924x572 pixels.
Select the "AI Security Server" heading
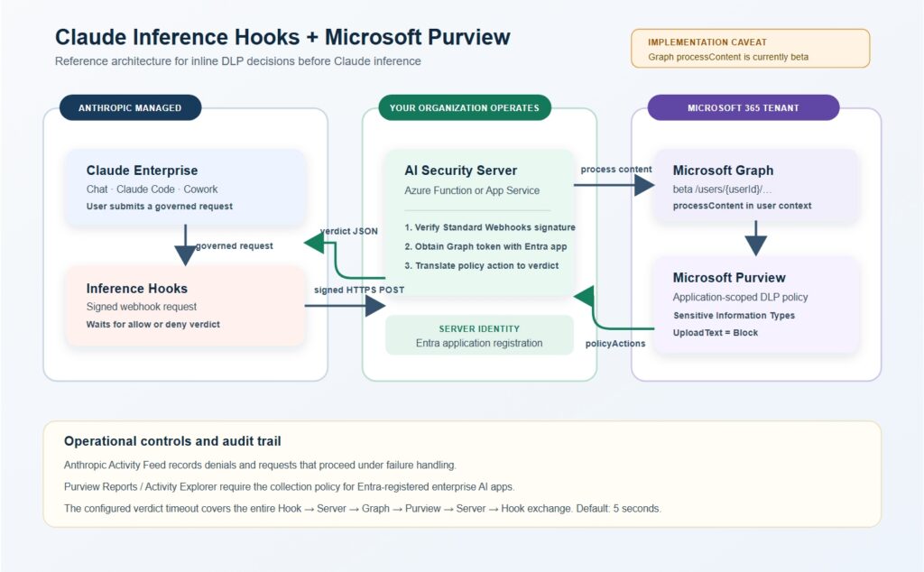tap(460, 171)
